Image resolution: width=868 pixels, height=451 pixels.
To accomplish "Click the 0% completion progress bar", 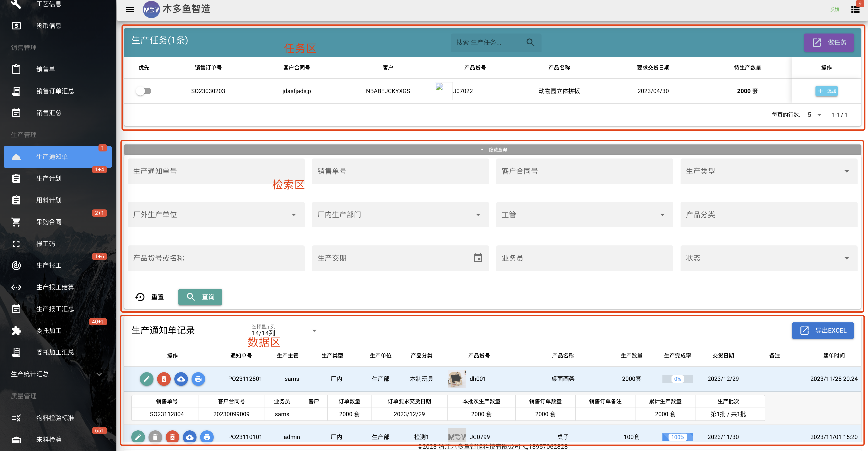I will [678, 379].
